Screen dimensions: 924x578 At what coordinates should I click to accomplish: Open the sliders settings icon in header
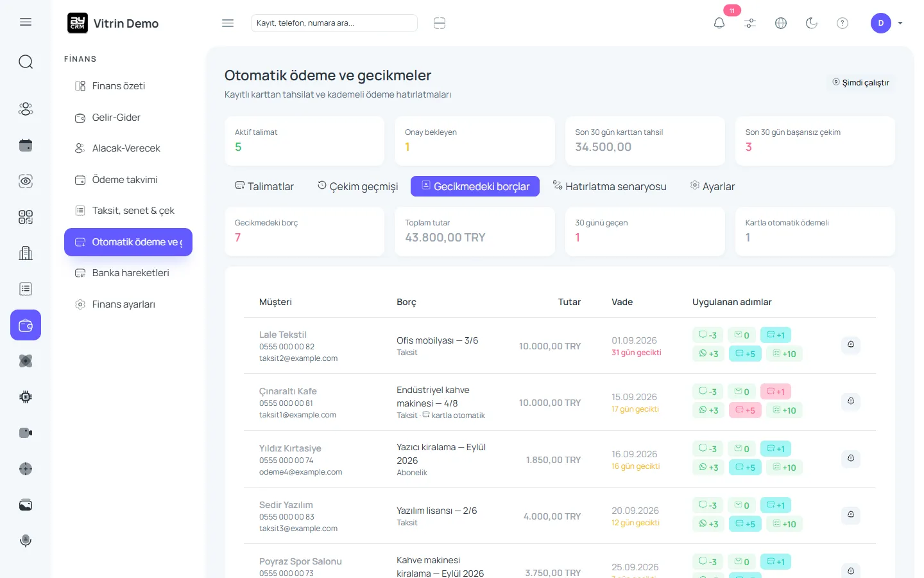tap(750, 23)
